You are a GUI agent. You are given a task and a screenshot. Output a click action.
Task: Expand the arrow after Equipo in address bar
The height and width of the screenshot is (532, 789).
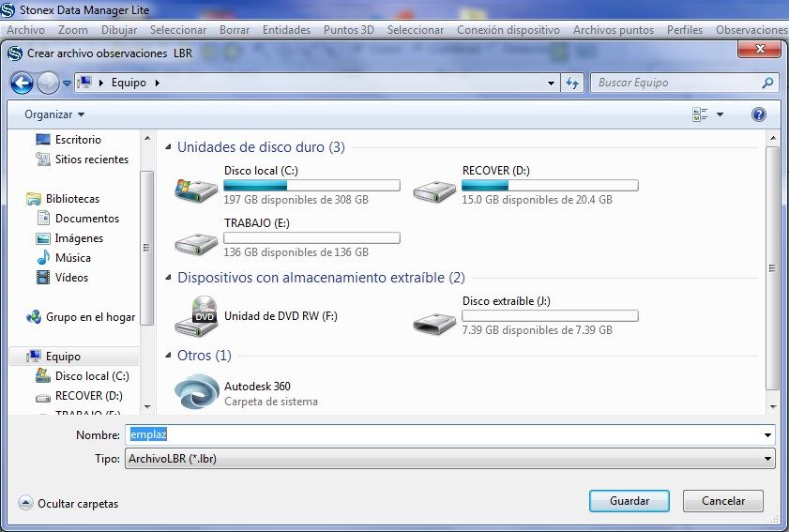click(157, 84)
